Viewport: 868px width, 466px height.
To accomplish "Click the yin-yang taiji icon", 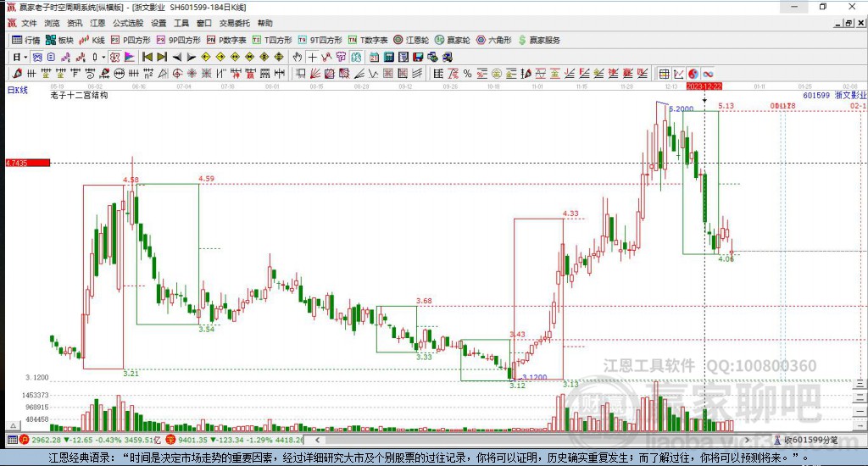I will 693,74.
